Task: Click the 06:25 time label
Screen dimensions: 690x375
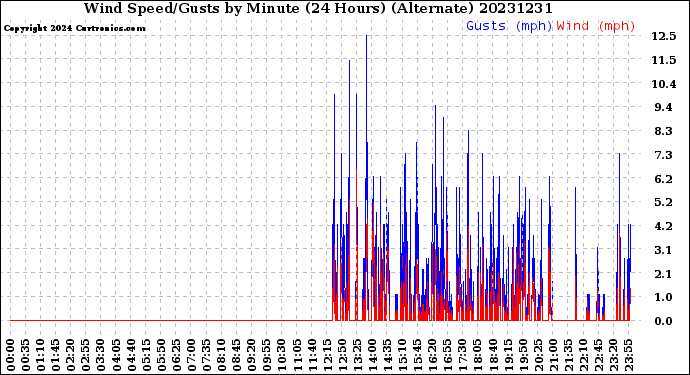Action: (176, 355)
